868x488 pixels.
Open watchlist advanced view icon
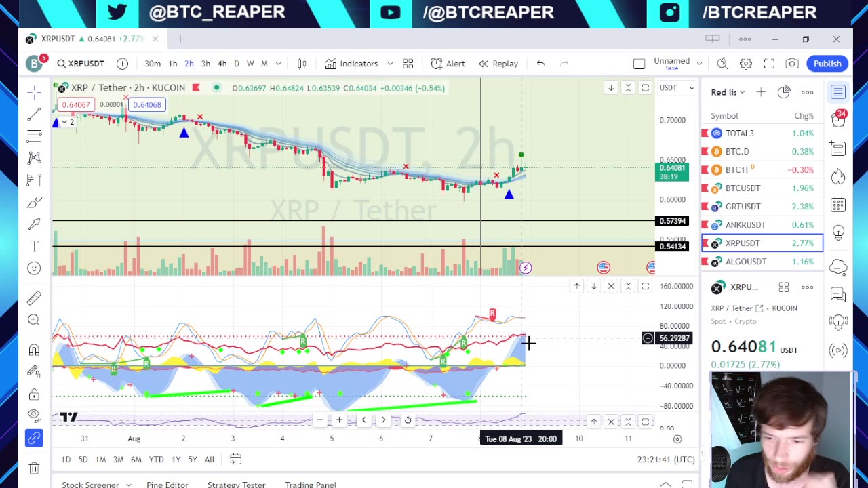(x=784, y=92)
